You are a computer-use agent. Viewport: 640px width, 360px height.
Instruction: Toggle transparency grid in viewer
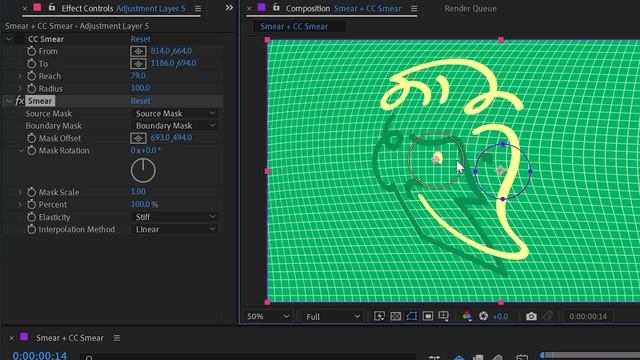396,316
